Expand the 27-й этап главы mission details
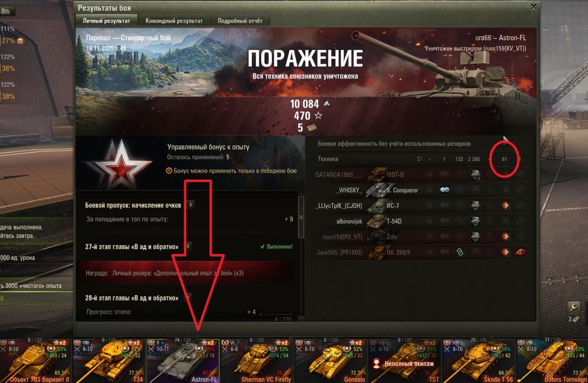Image resolution: width=588 pixels, height=383 pixels. [x=187, y=246]
